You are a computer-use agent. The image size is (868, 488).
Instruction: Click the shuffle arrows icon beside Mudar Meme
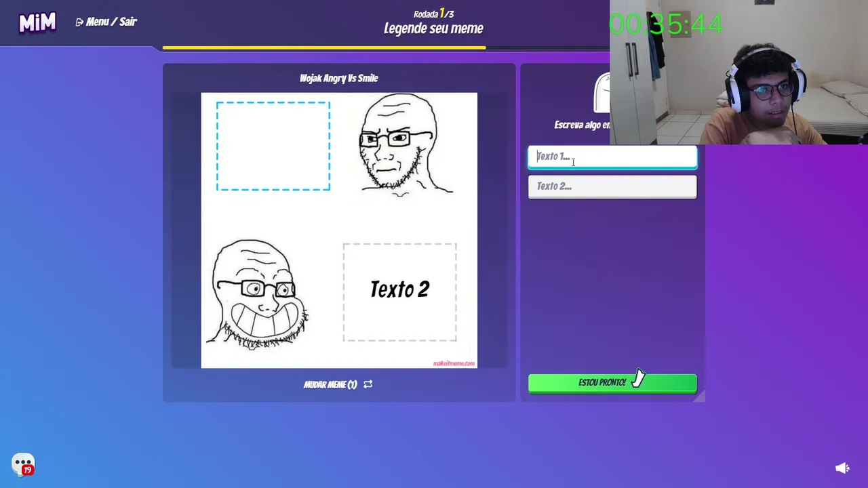(368, 384)
